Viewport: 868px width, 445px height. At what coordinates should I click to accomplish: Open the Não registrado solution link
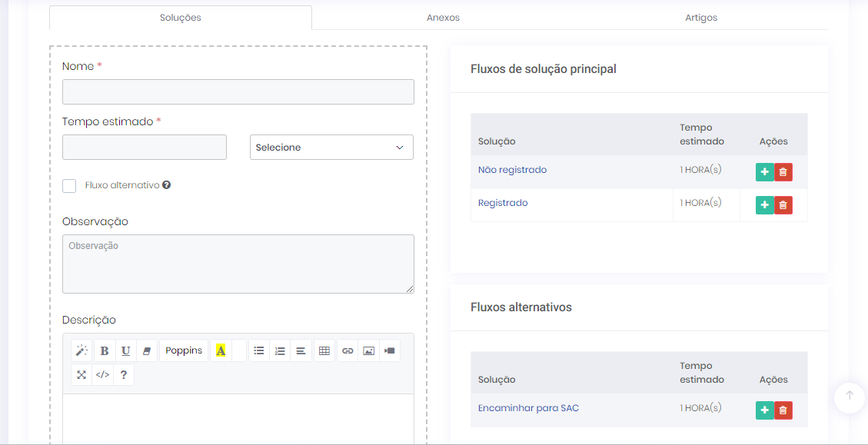[512, 170]
